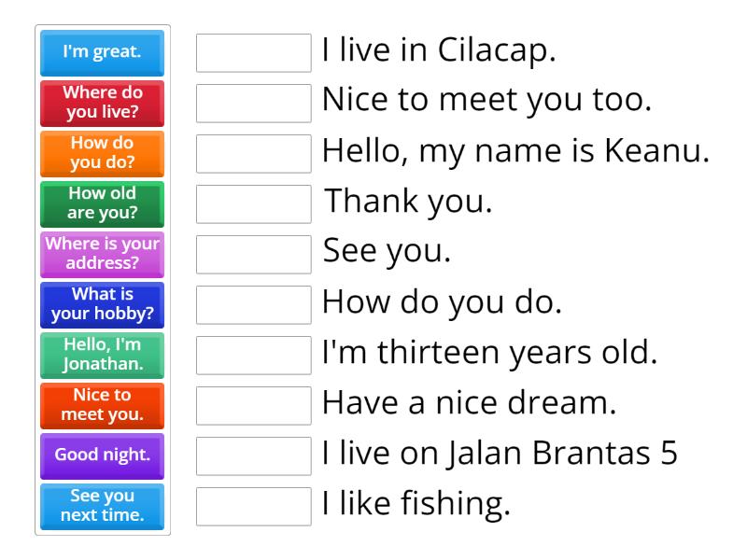Select the empty box next to "I like fishing."
This screenshot has width=747, height=560.
click(x=254, y=507)
